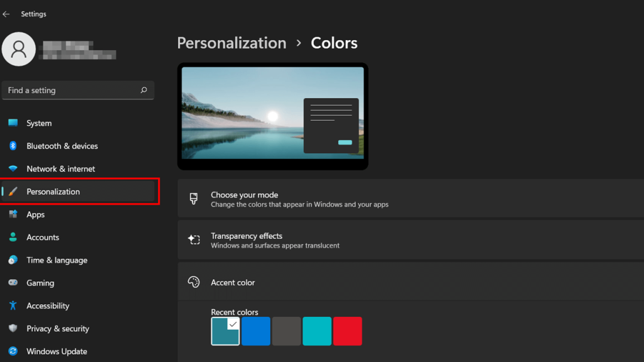Click the System monitor icon in sidebar
The height and width of the screenshot is (362, 644).
(13, 123)
